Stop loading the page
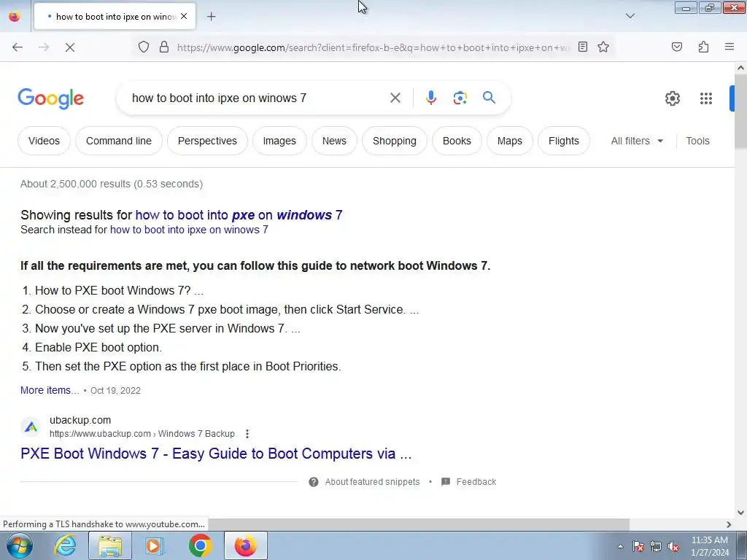747x560 pixels. point(70,47)
